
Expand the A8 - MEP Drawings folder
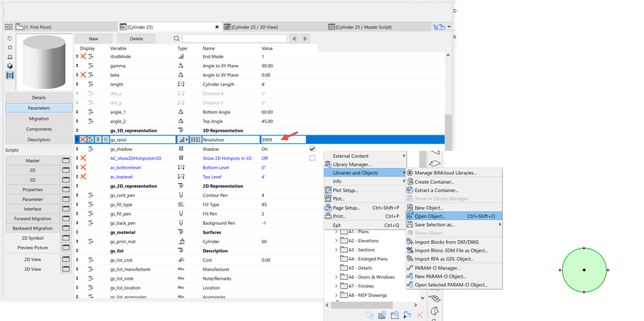pyautogui.click(x=337, y=295)
